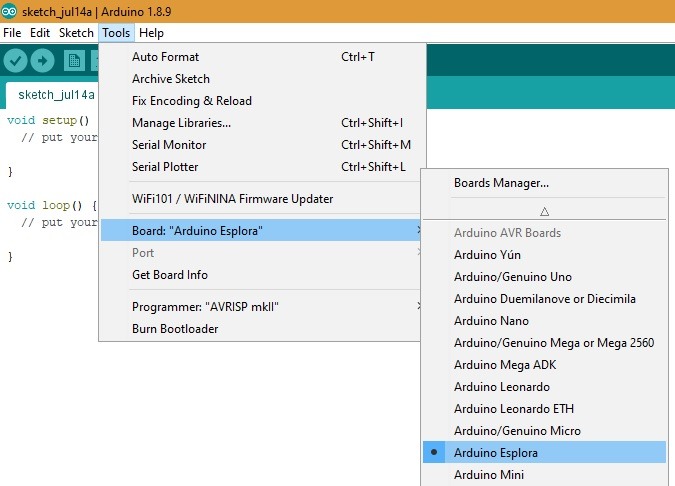Image resolution: width=675 pixels, height=486 pixels.
Task: Select the Arduino/Genuino Uno board
Action: coord(544,277)
